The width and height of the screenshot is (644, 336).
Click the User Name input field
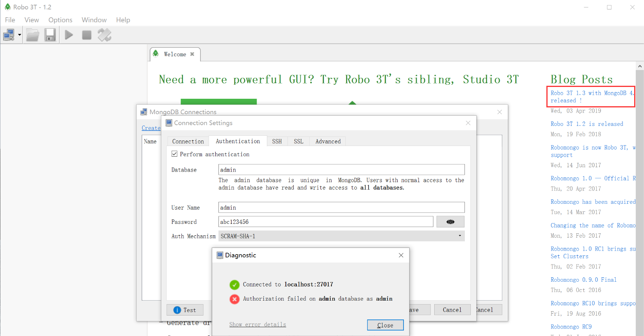point(341,207)
